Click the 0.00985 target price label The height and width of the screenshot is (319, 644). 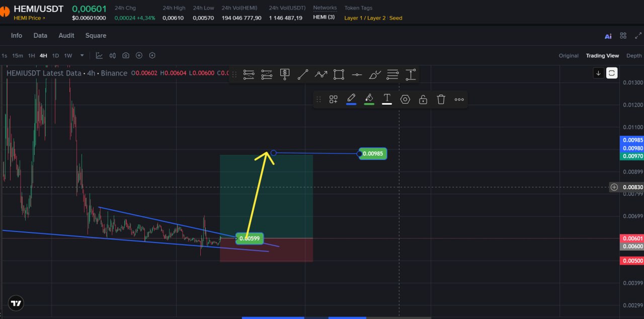pos(372,153)
